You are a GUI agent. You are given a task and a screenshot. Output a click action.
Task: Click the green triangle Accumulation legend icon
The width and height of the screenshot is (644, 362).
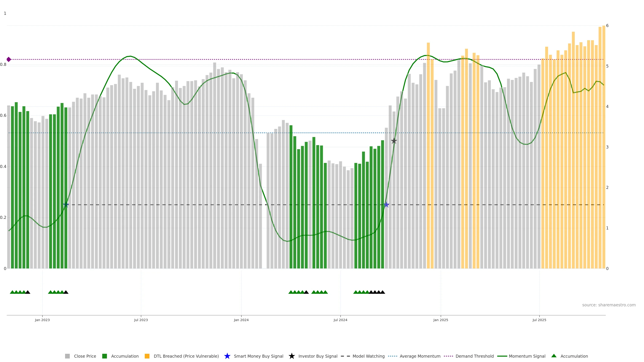(x=554, y=356)
